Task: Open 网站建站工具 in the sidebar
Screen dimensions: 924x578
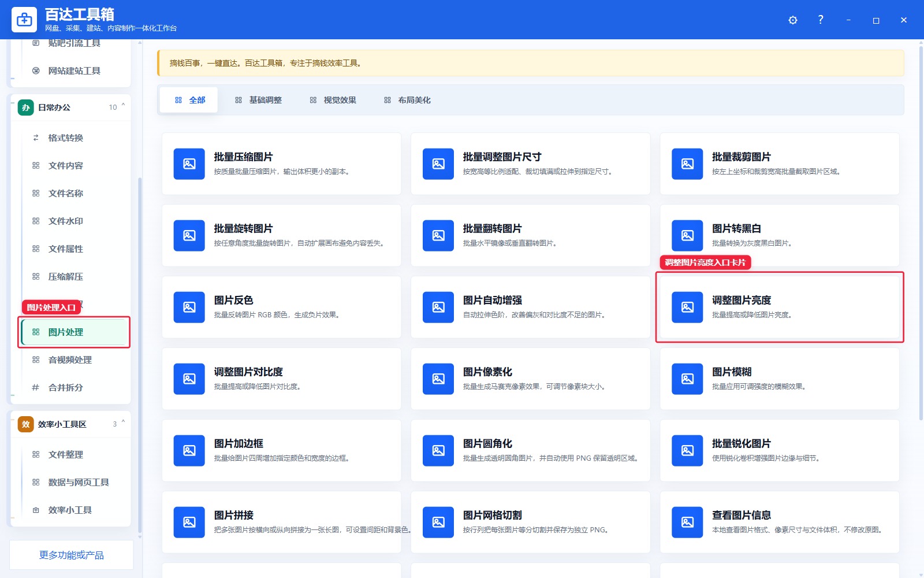Action: pyautogui.click(x=74, y=71)
